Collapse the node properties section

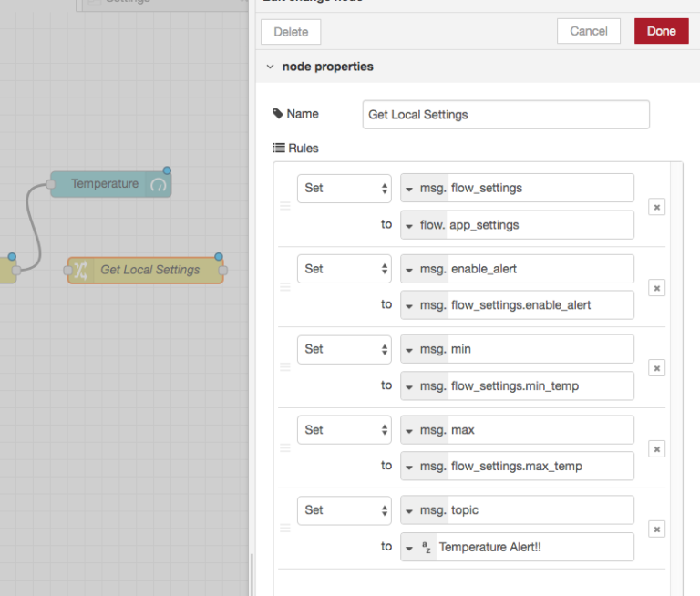(x=270, y=67)
